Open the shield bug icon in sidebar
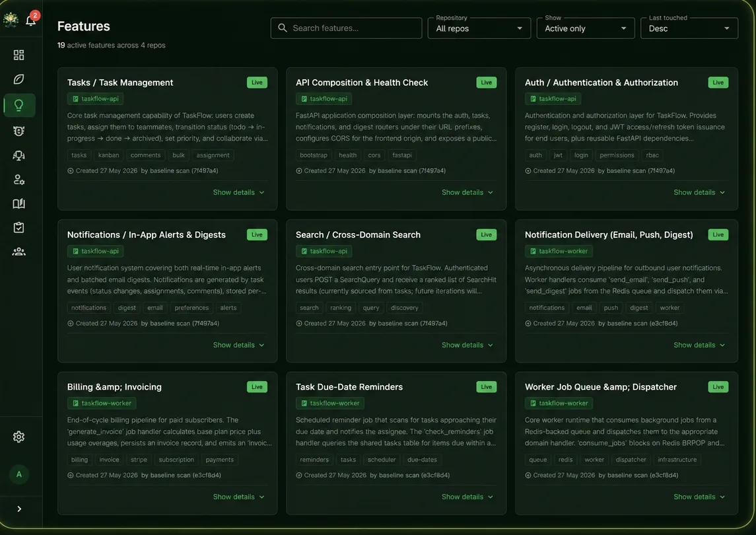Viewport: 756px width, 535px height. [x=18, y=131]
